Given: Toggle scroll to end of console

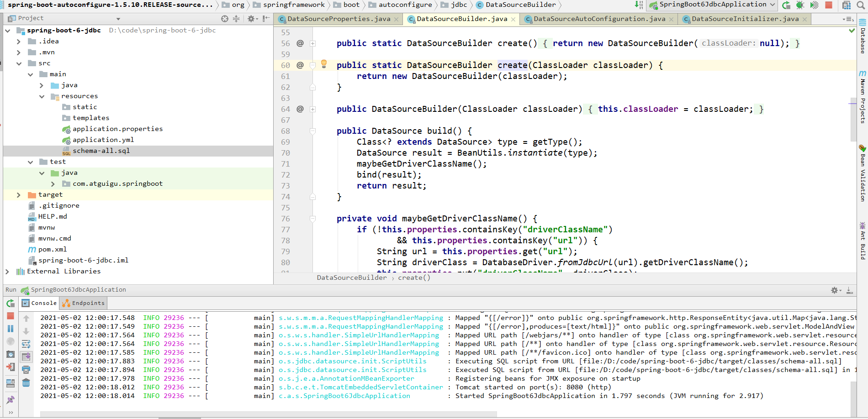Looking at the screenshot, I should tap(26, 356).
